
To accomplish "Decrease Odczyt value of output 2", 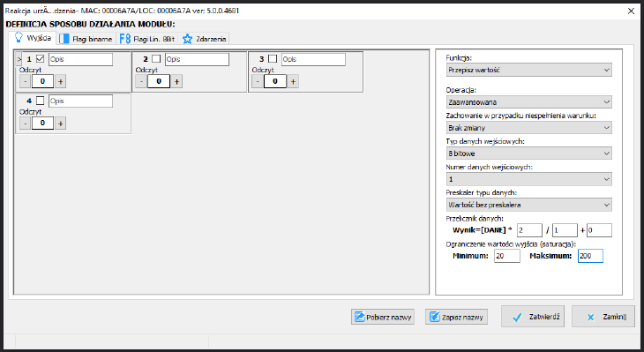I will 141,81.
